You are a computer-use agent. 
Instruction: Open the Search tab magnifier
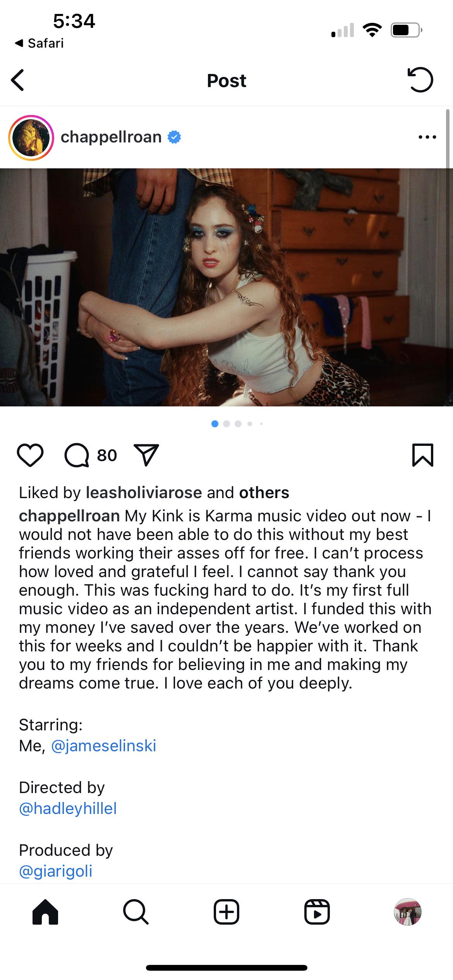coord(136,912)
